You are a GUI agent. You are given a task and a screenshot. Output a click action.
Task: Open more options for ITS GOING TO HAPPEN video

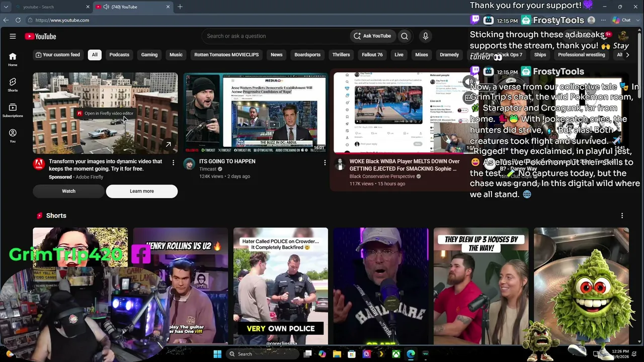tap(325, 162)
